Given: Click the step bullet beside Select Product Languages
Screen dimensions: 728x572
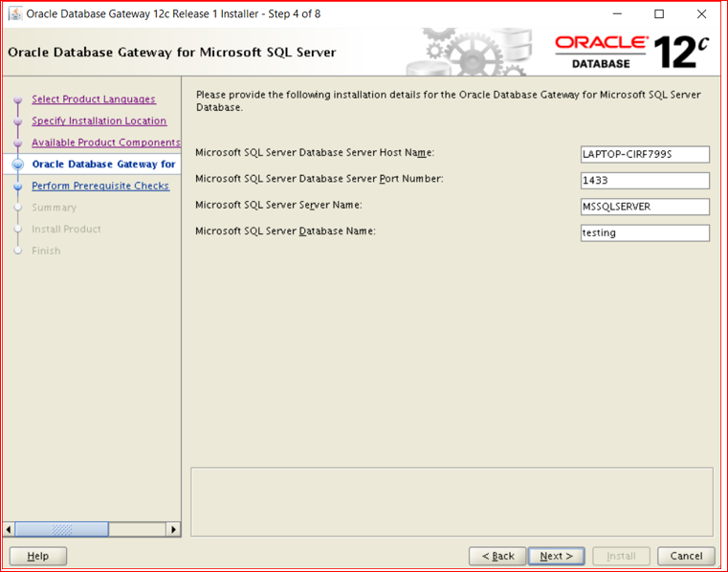Looking at the screenshot, I should click(x=18, y=99).
